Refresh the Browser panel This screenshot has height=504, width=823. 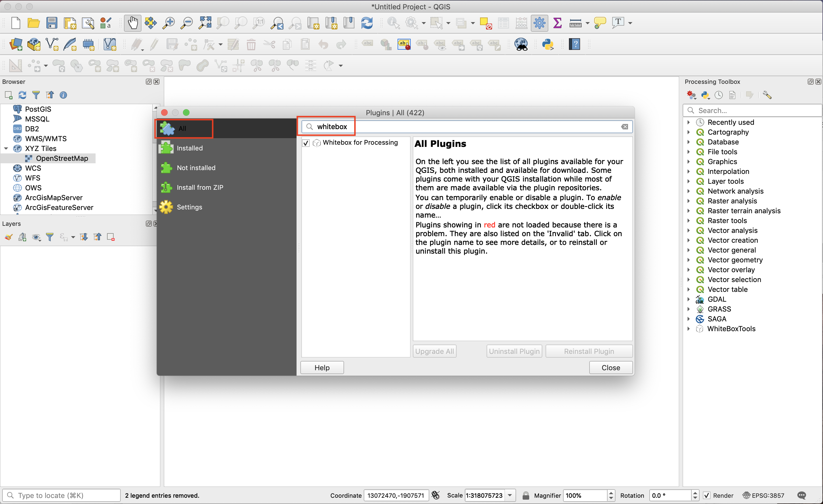[22, 95]
